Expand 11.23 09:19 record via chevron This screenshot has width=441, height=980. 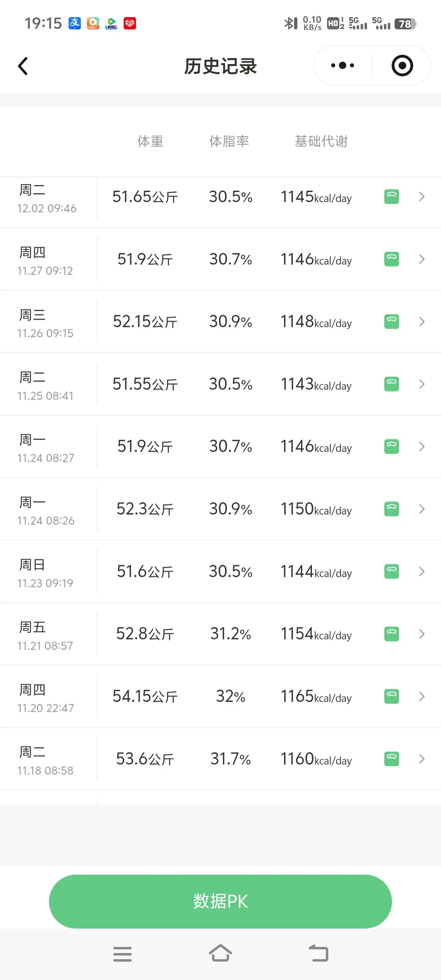[422, 572]
